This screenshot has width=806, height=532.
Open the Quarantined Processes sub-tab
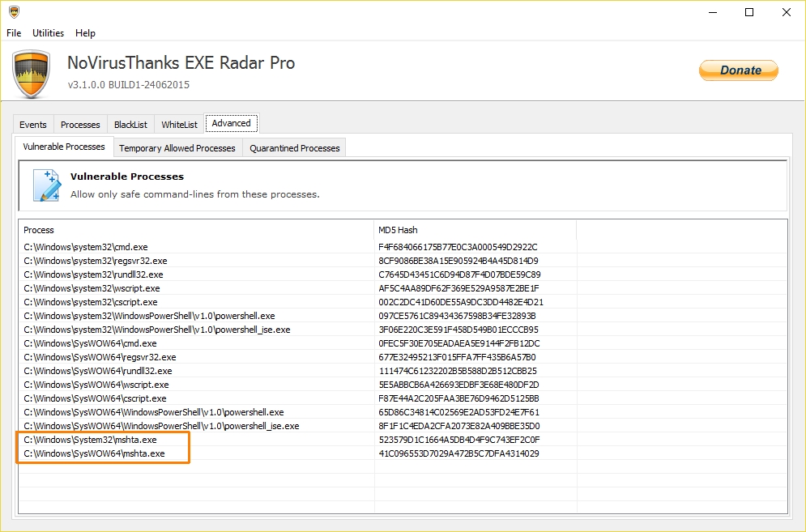(x=295, y=148)
